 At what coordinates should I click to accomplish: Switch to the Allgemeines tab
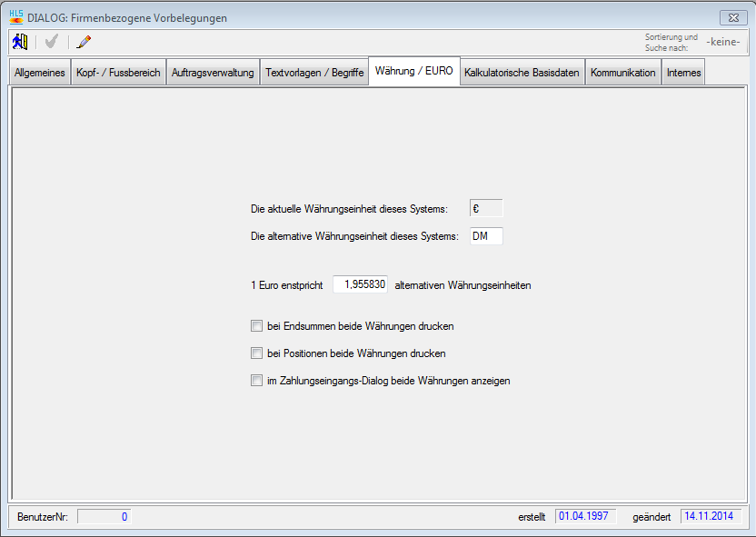click(40, 73)
